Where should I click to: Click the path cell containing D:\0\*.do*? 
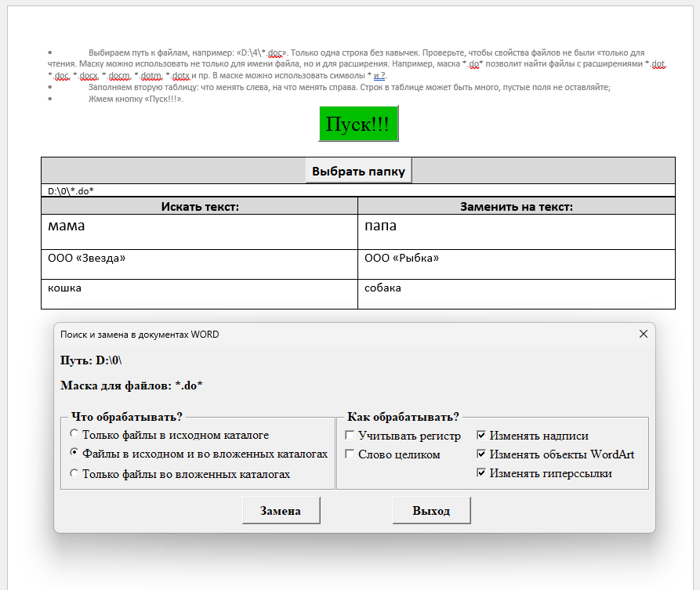click(357, 190)
